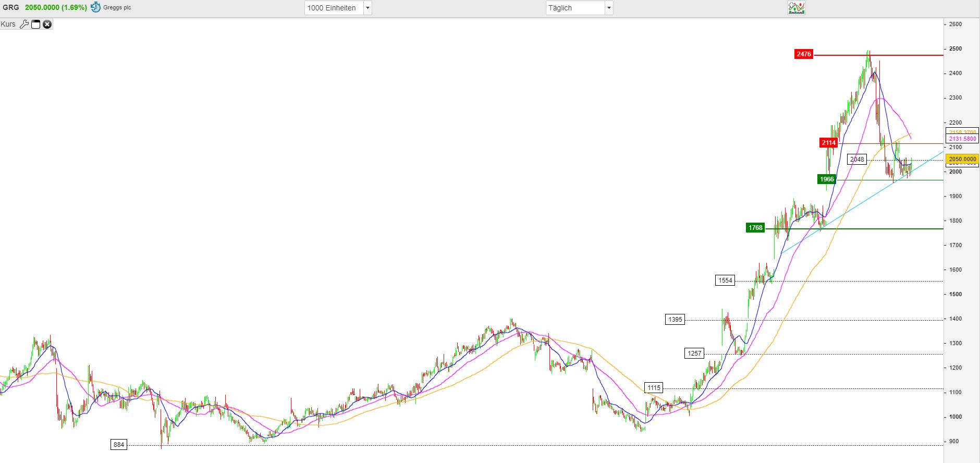
Task: Click the magenta 2131.5800 moving average tag
Action: coord(962,139)
